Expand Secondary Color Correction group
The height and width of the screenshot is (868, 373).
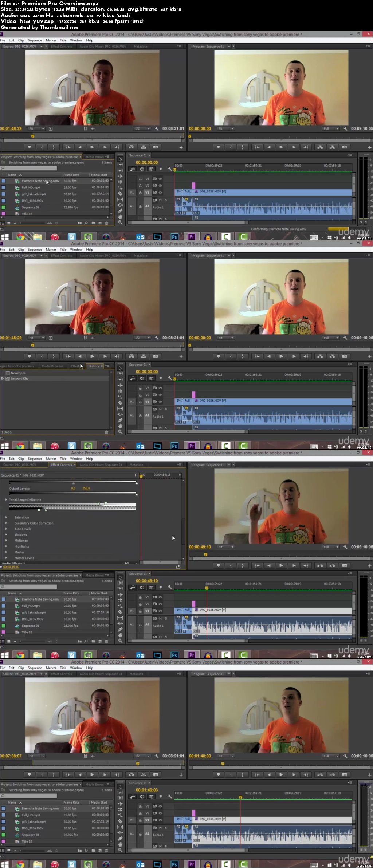[6, 523]
